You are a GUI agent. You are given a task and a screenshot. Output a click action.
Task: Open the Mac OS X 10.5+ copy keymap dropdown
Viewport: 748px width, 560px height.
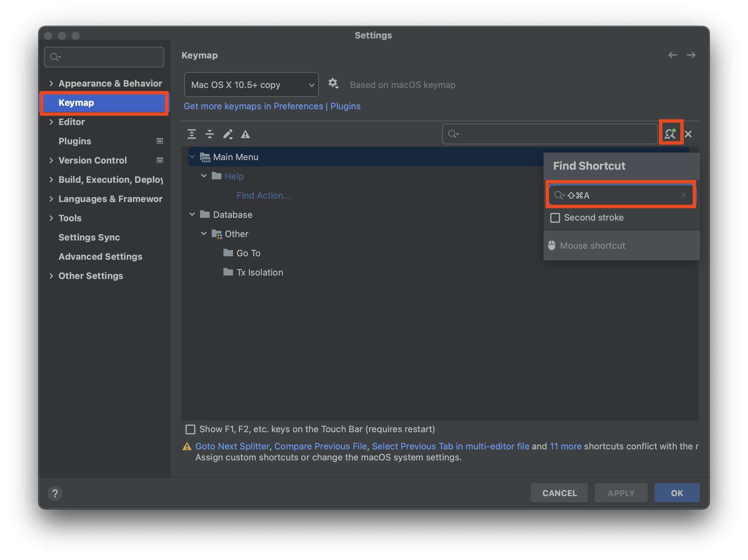[251, 85]
